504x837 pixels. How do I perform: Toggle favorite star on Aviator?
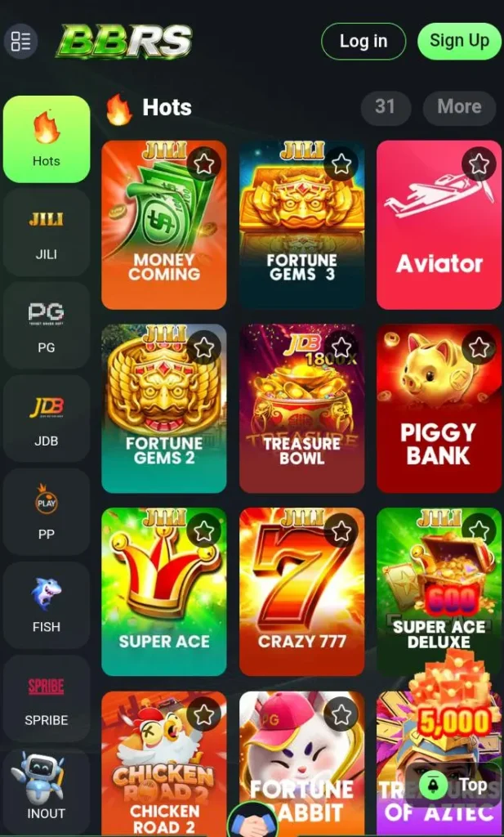(479, 163)
